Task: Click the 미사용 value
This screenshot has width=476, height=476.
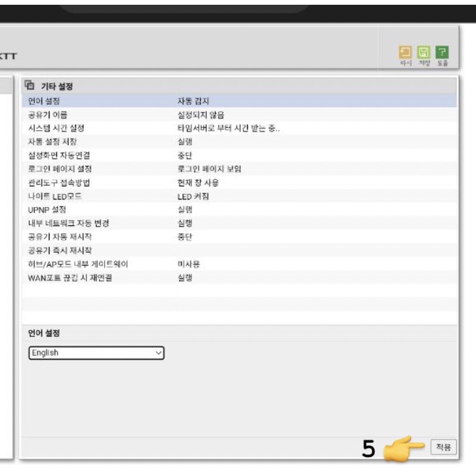Action: [x=189, y=264]
